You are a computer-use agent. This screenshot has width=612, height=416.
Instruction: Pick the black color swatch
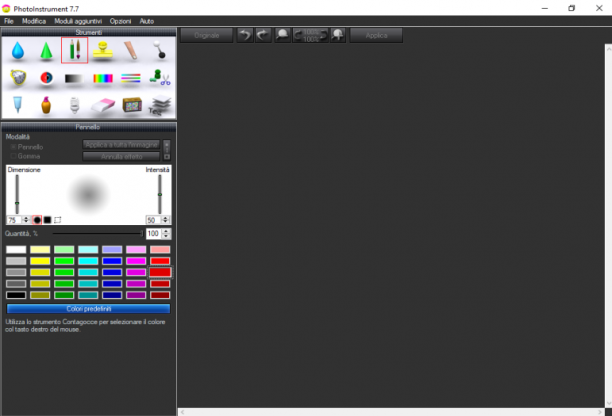(16, 295)
